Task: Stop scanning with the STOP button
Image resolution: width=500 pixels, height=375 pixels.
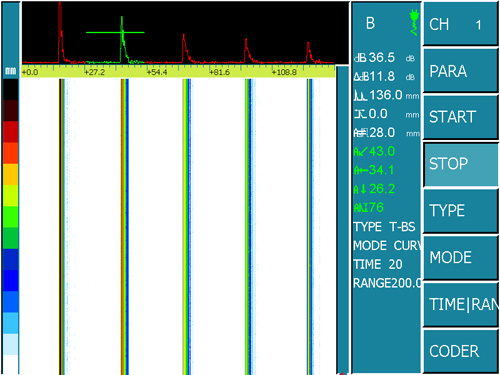Action: pos(461,164)
